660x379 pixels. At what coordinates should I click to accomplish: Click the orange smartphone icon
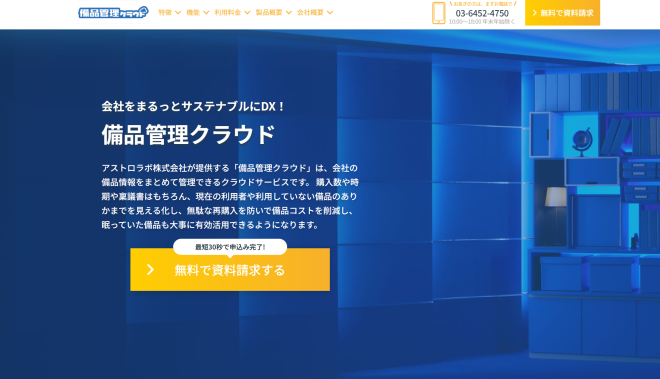click(439, 13)
